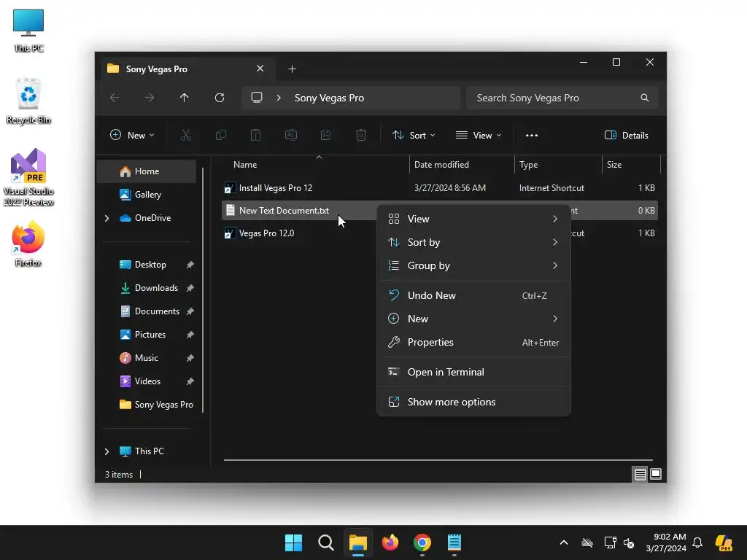Open notifications bell in system tray
The width and height of the screenshot is (747, 560).
pyautogui.click(x=697, y=542)
